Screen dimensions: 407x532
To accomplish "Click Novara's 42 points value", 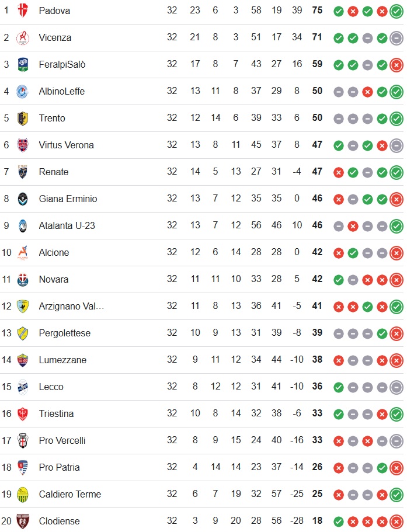I will 317,279.
